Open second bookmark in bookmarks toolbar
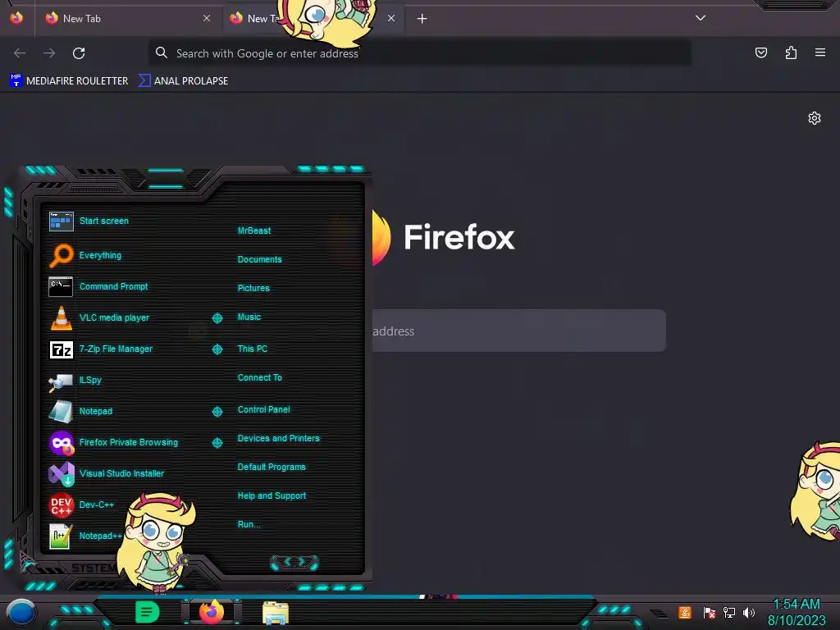 click(183, 81)
